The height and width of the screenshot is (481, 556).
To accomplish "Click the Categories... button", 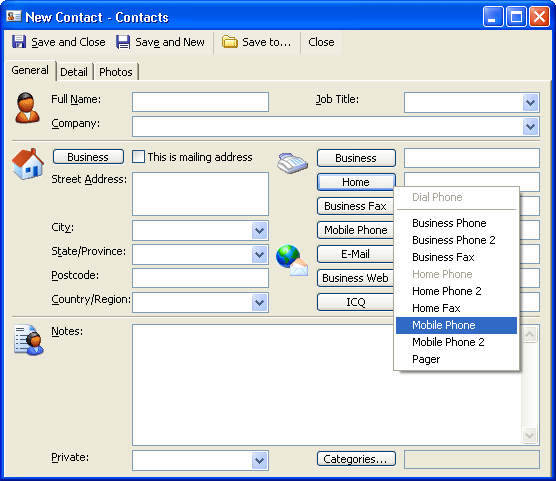I will (x=356, y=459).
